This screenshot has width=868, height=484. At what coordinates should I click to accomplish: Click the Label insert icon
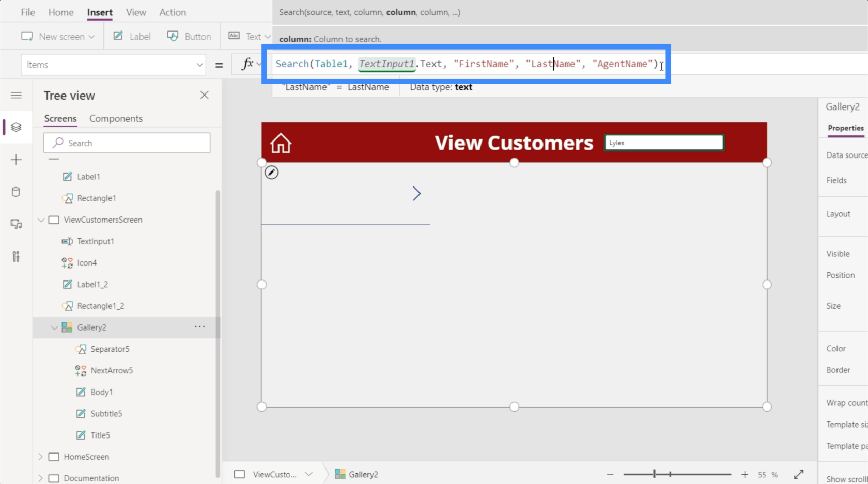(x=118, y=36)
